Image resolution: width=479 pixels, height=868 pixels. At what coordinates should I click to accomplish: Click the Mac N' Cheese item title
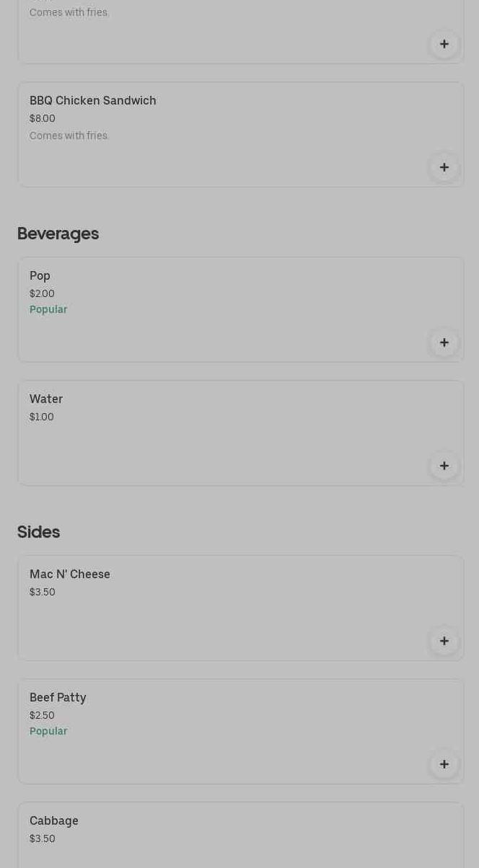click(x=70, y=575)
